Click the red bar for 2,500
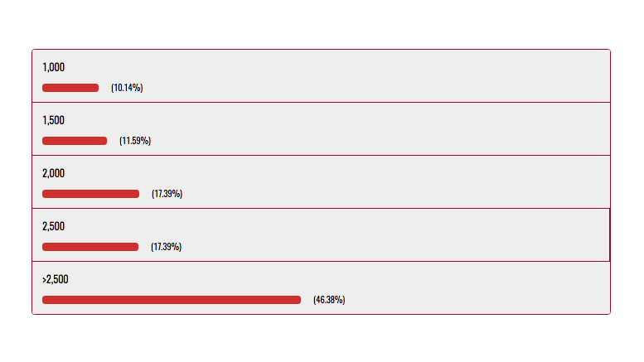Viewport: 644px width, 362px height. 90,247
